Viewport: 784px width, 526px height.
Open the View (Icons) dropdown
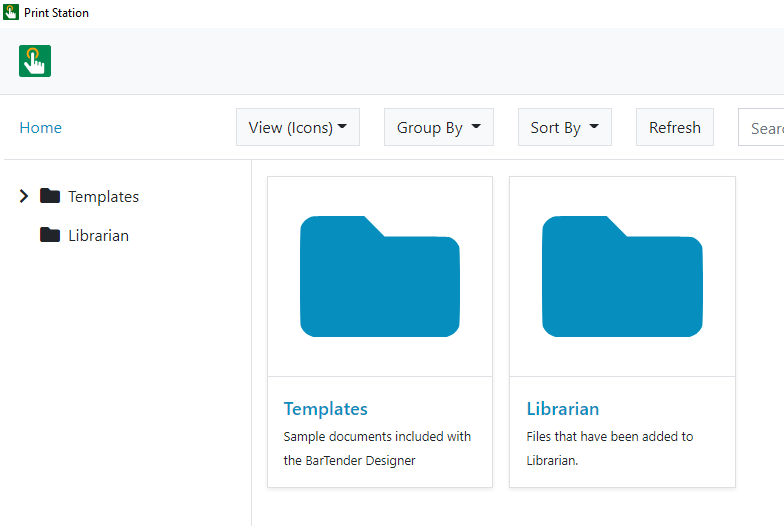[x=298, y=127]
